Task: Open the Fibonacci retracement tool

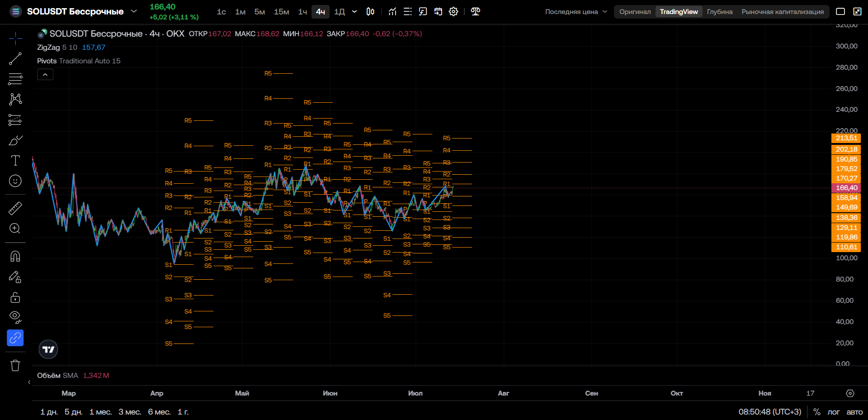Action: click(15, 79)
